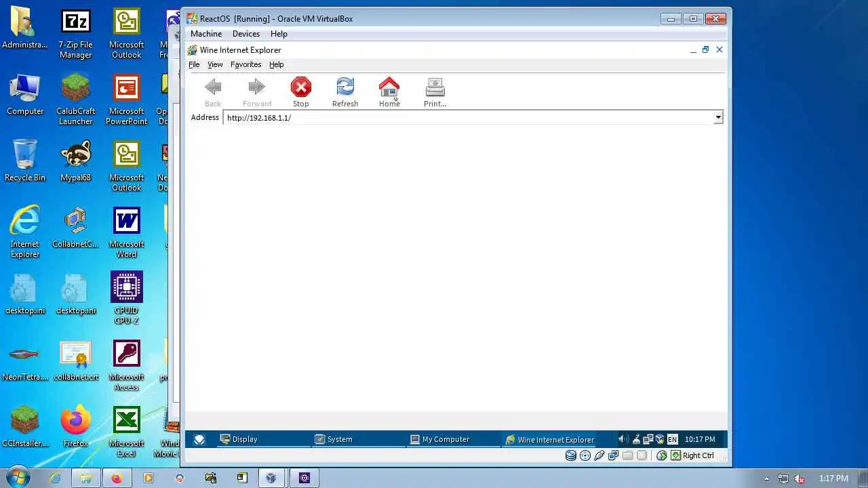
Task: Open File Explorer from Windows taskbar
Action: [x=86, y=479]
